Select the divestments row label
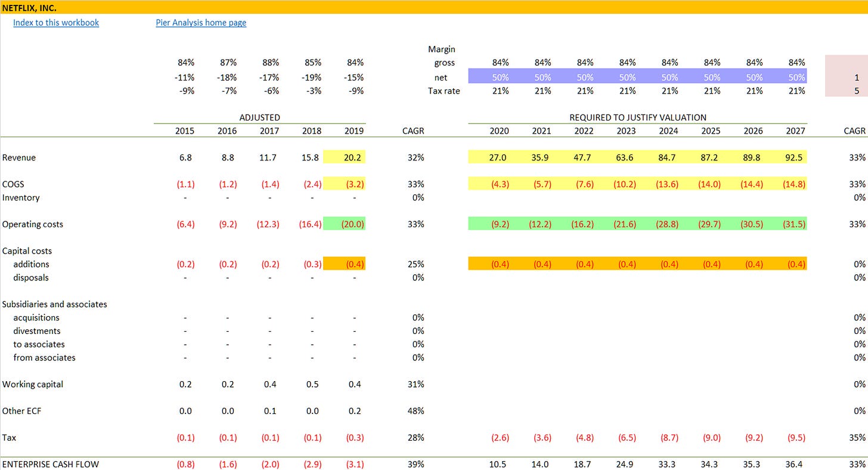Screen dimensions: 868x470 tap(37, 331)
